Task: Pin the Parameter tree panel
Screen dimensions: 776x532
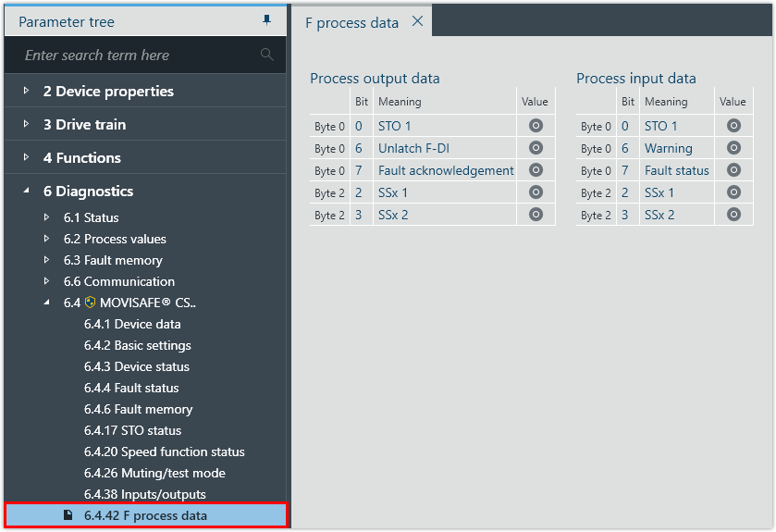Action: pyautogui.click(x=267, y=20)
